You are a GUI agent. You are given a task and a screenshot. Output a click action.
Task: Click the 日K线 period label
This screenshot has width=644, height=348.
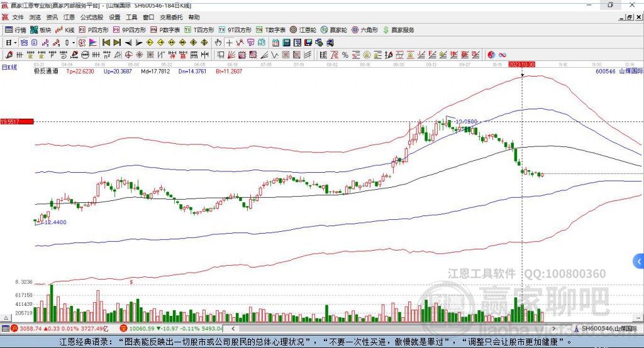coord(9,68)
